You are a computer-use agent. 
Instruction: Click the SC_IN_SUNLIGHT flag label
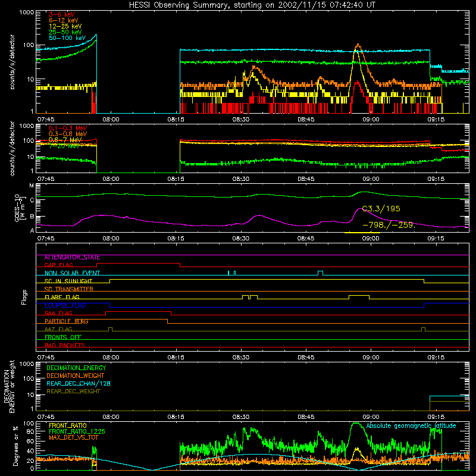[x=68, y=281]
